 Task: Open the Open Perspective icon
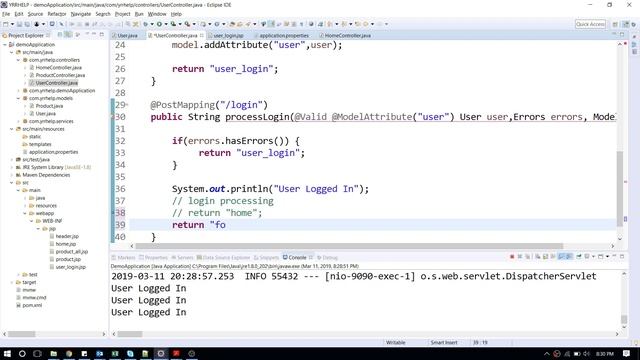coord(615,24)
